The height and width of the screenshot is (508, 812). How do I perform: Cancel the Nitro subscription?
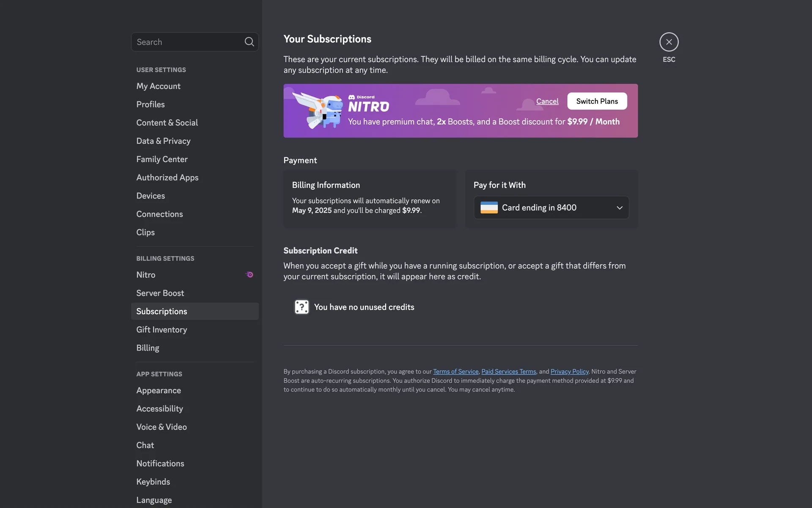[547, 101]
